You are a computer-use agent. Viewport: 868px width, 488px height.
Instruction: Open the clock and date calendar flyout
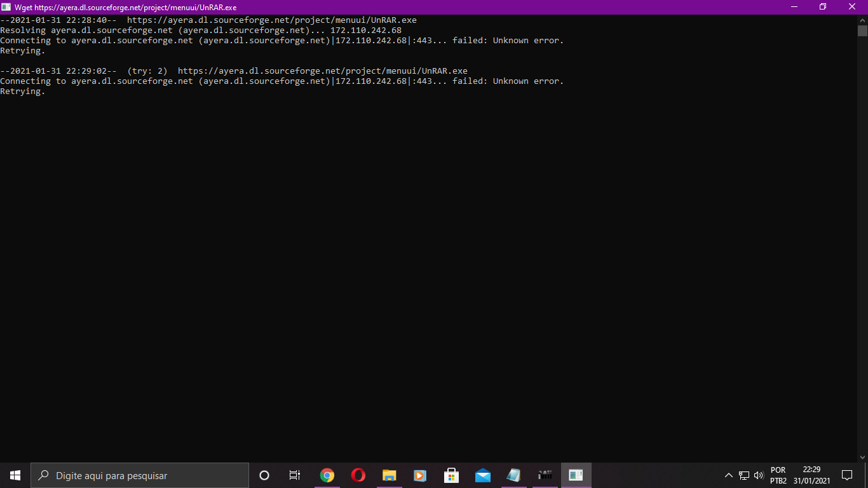coord(811,475)
